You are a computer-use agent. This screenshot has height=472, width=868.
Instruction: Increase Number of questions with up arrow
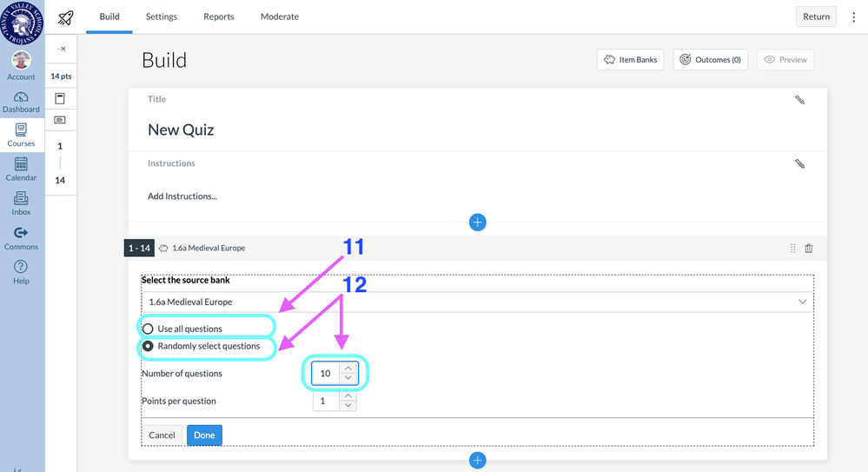[x=348, y=369]
